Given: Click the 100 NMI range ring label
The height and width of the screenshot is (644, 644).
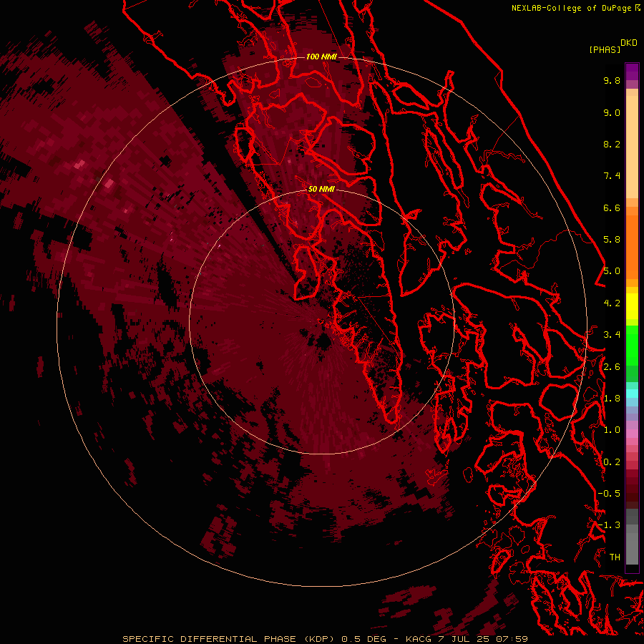Looking at the screenshot, I should click(321, 57).
